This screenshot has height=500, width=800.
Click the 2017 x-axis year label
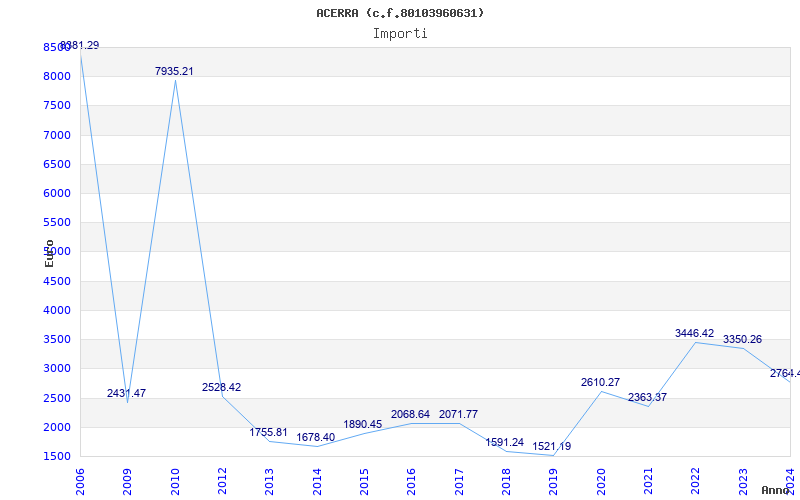point(459,482)
